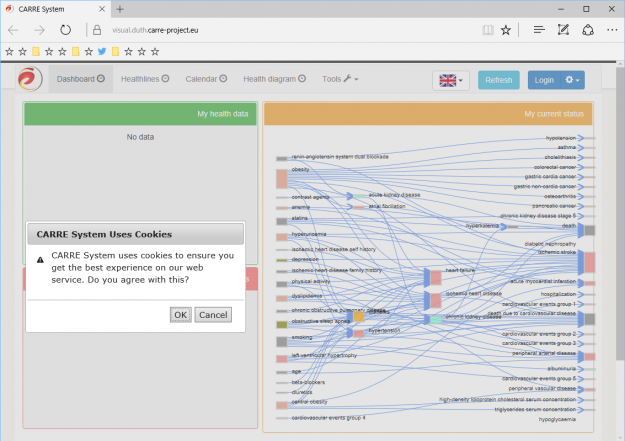
Task: Click the browser address bar
Action: 280,30
